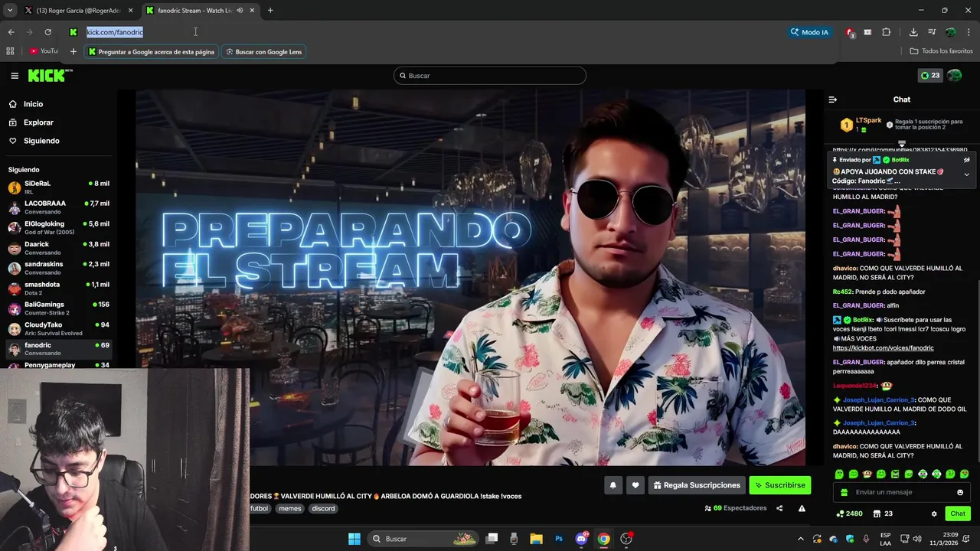This screenshot has height=551, width=980.
Task: Open the Chrome extensions puzzle icon
Action: (x=886, y=32)
